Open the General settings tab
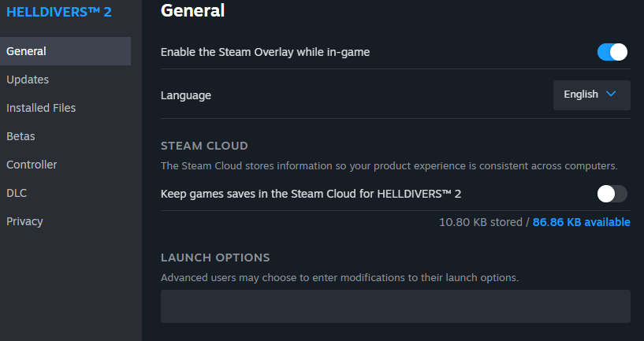Image resolution: width=644 pixels, height=341 pixels. click(27, 51)
